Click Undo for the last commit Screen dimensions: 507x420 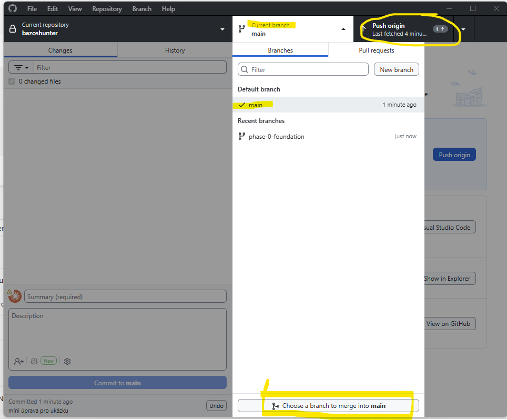tap(216, 405)
